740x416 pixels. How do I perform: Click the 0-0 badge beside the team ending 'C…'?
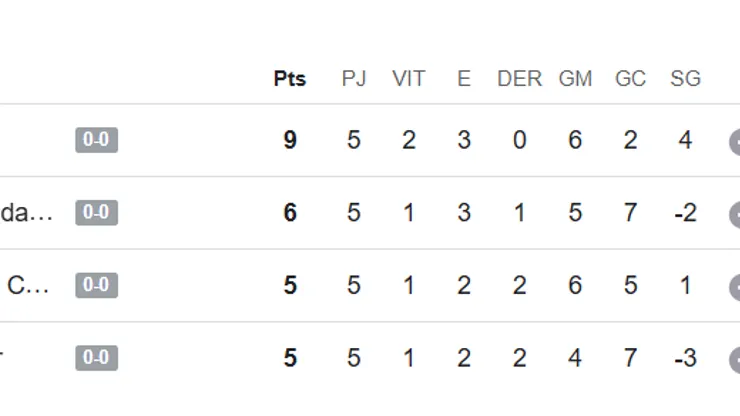point(96,285)
